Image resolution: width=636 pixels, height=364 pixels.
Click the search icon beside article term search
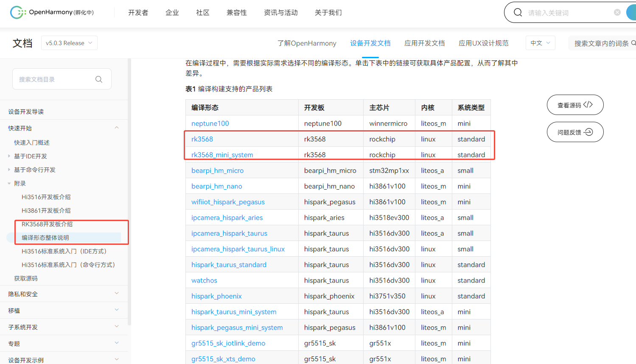pos(633,43)
